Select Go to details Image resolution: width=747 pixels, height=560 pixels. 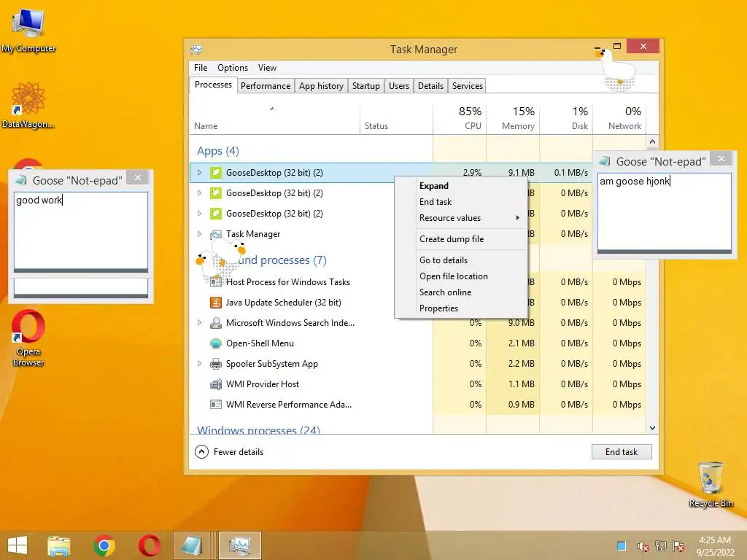461,260
